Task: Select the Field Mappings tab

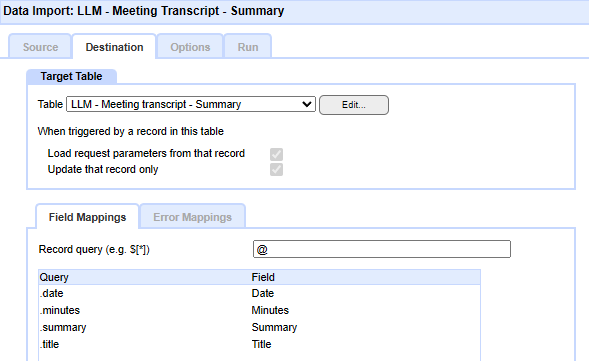Action: pos(87,217)
